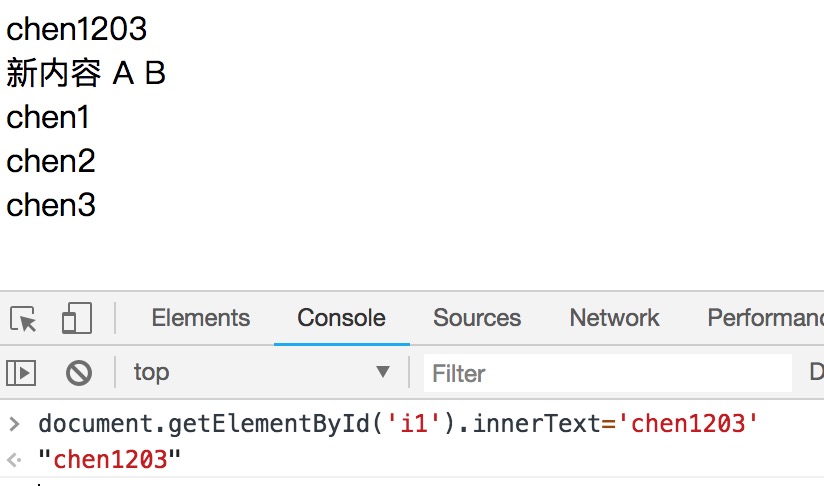This screenshot has width=824, height=486.
Task: Click the chen1203 text on the page
Action: tap(77, 29)
